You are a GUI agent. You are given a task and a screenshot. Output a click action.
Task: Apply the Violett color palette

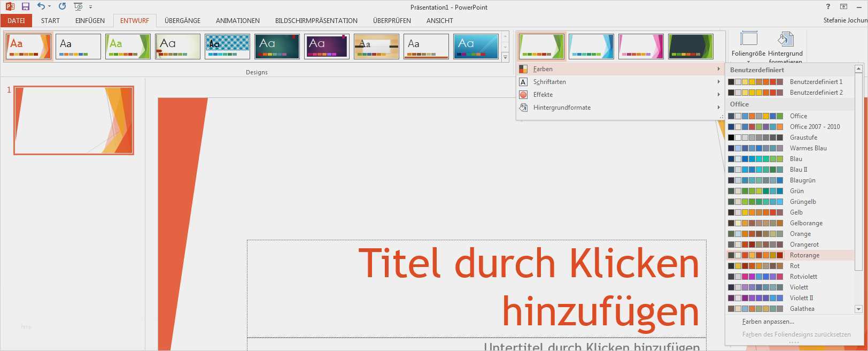point(790,287)
